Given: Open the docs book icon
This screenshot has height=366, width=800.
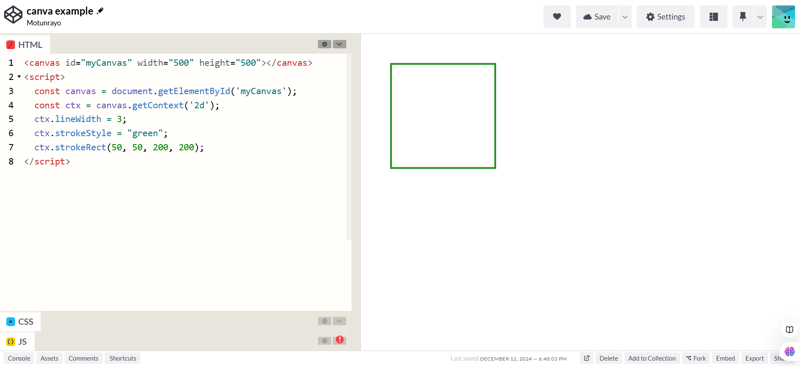Looking at the screenshot, I should pyautogui.click(x=789, y=329).
